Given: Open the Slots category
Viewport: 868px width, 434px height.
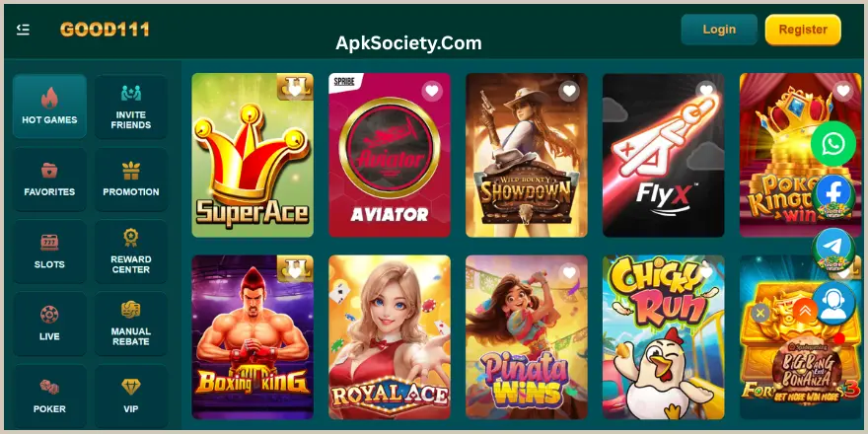Looking at the screenshot, I should (50, 252).
